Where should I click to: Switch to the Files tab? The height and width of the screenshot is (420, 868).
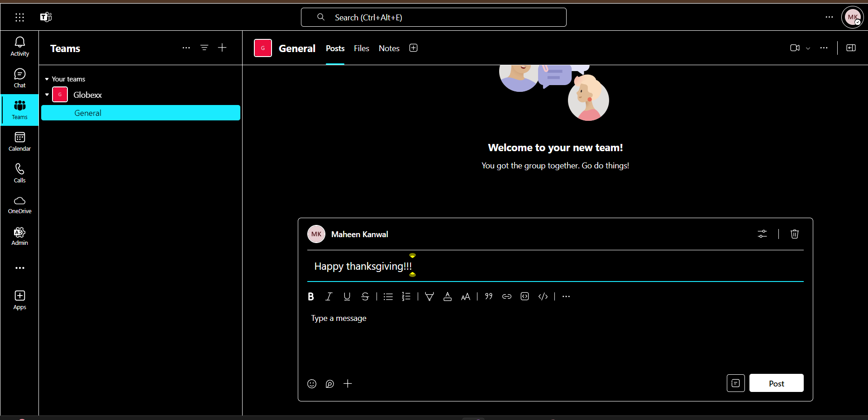pos(361,48)
